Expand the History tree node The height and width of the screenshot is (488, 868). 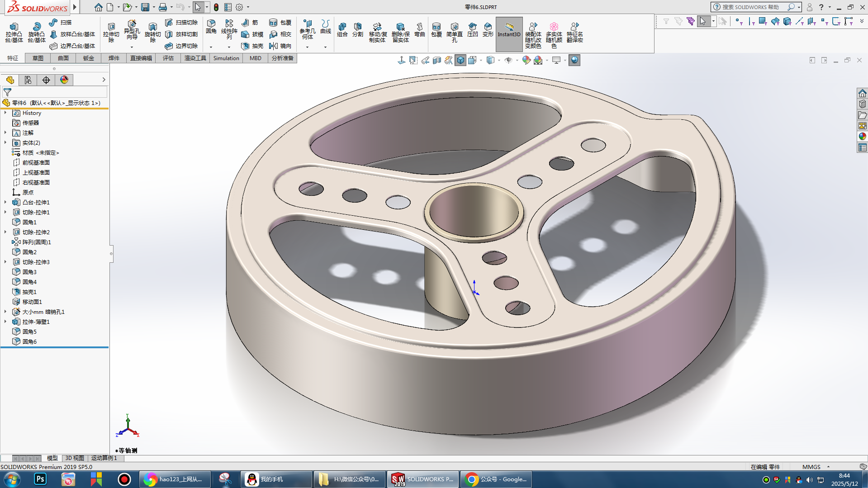coord(5,113)
